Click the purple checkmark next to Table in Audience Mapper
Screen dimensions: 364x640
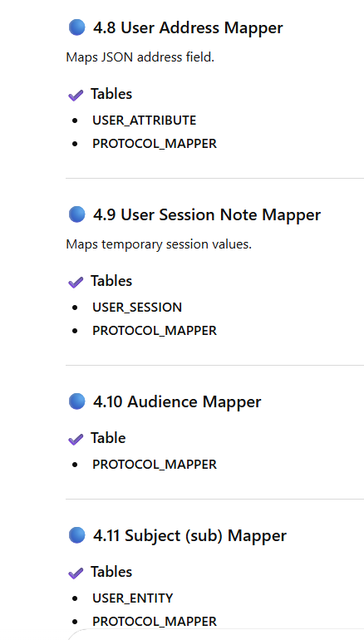point(76,439)
